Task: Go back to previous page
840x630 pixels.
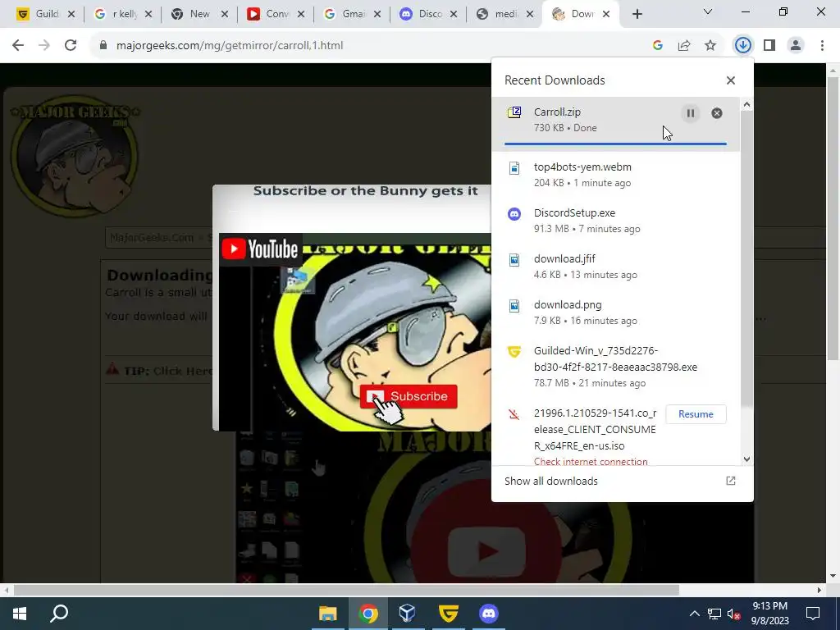Action: (x=18, y=46)
